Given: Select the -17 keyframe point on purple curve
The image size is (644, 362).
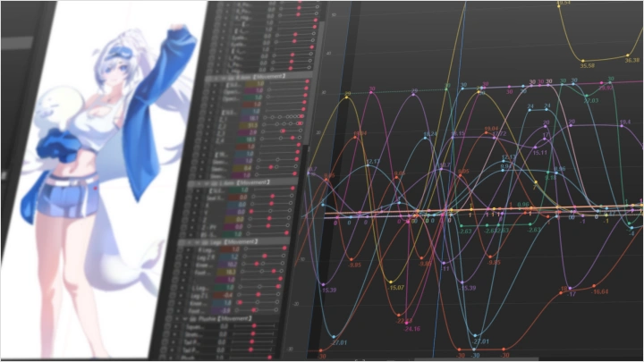Looking at the screenshot, I should pos(570,289).
